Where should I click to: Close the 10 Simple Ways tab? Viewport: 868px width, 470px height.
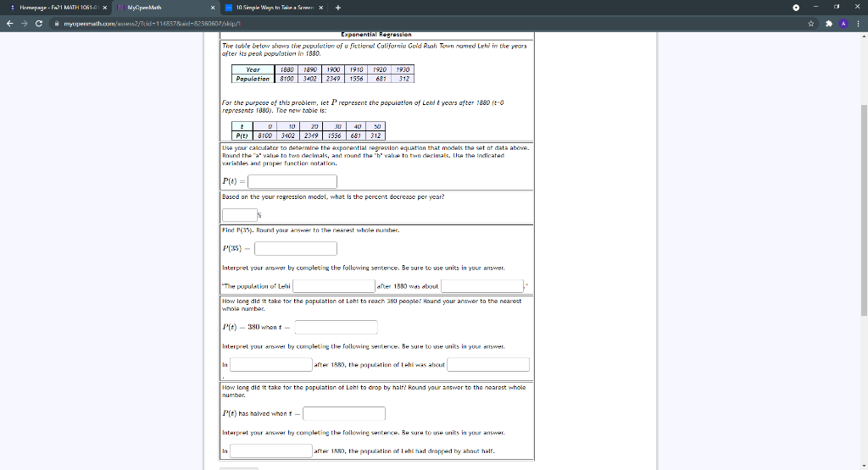[x=320, y=8]
